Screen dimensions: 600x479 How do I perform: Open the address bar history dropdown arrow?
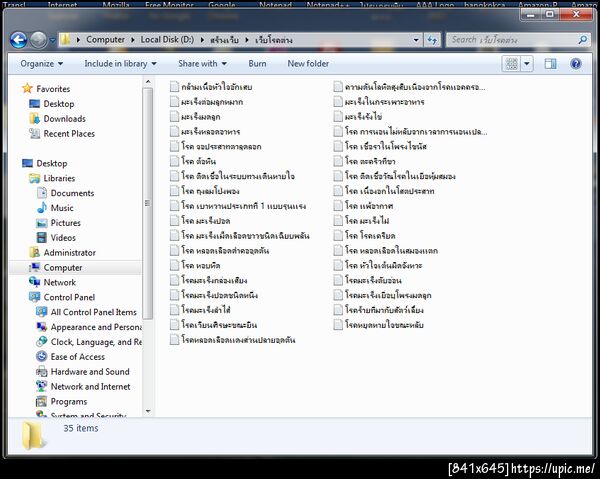(x=416, y=40)
